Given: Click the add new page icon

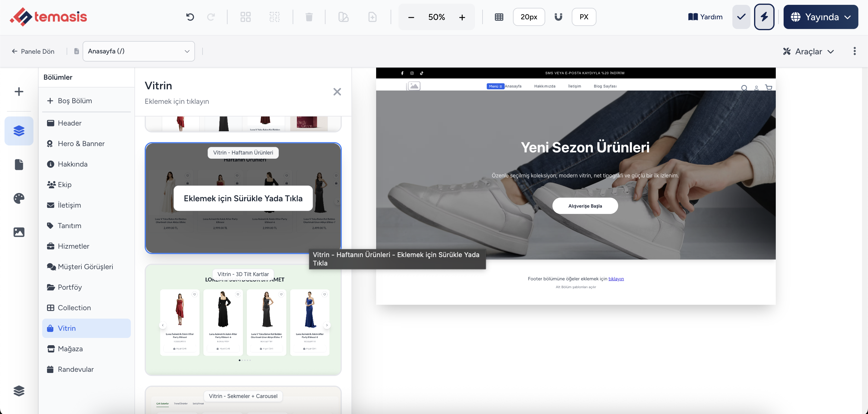Looking at the screenshot, I should coord(372,17).
